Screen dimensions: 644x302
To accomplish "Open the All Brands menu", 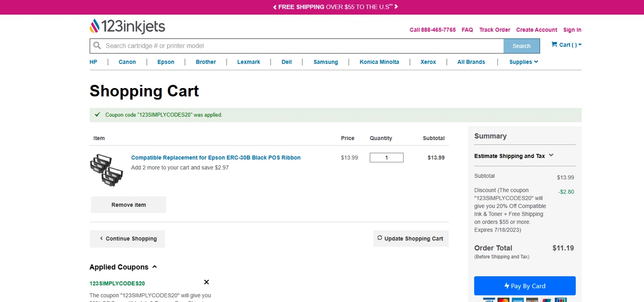I will (471, 62).
